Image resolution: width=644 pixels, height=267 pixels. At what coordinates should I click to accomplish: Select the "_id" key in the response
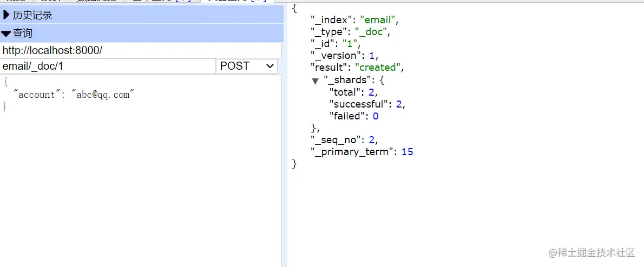click(x=324, y=43)
